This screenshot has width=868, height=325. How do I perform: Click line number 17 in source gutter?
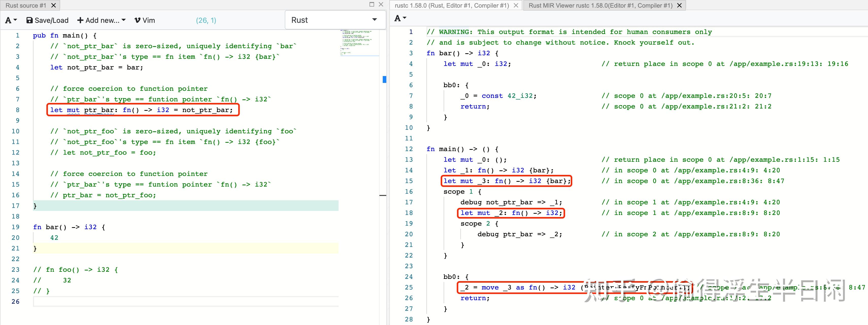tap(15, 206)
